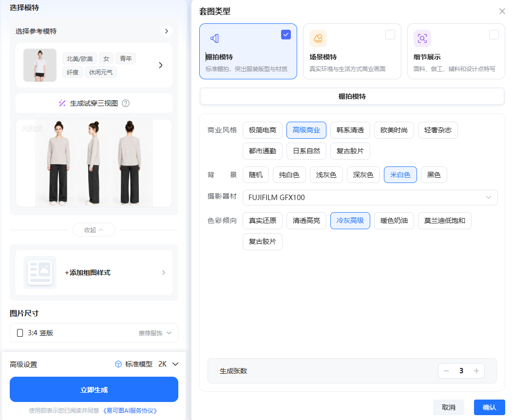Select the 极简电商 commercial style
Viewport: 512px width, 420px height.
click(x=263, y=130)
